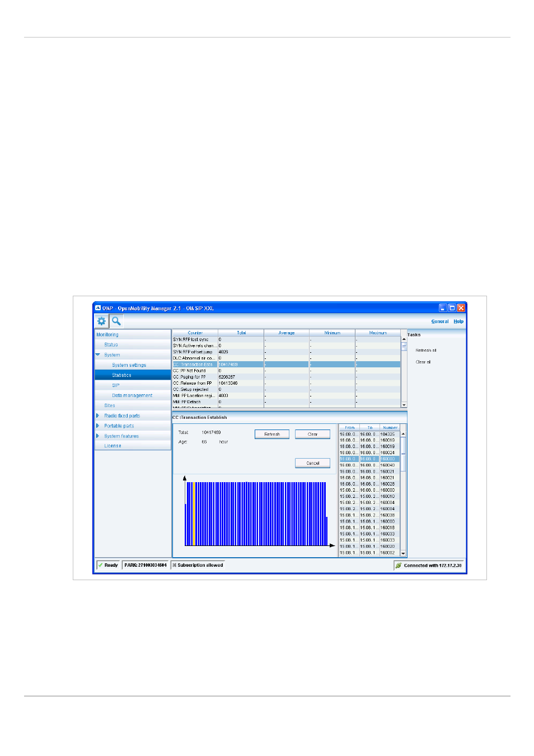Click the Refresh all task
The width and height of the screenshot is (534, 756).
click(x=426, y=351)
